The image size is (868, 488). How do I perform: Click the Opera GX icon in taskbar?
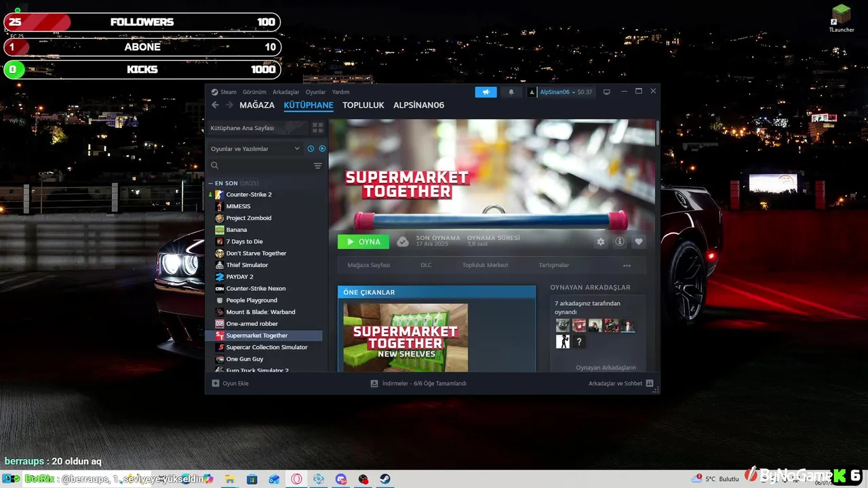[296, 479]
